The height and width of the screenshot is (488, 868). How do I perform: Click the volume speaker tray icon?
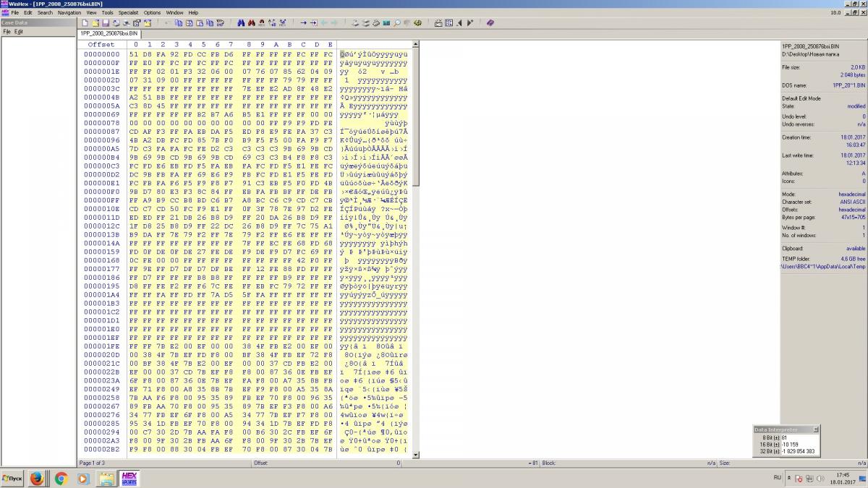821,478
